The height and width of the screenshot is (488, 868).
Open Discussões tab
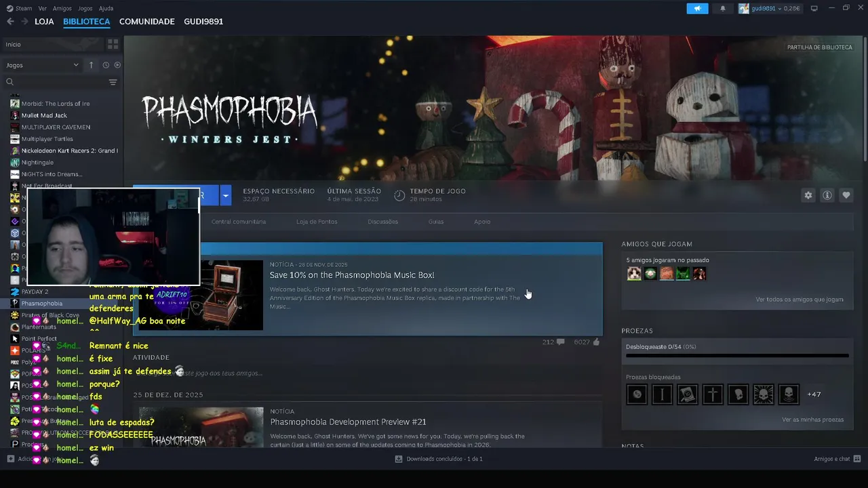tap(382, 222)
